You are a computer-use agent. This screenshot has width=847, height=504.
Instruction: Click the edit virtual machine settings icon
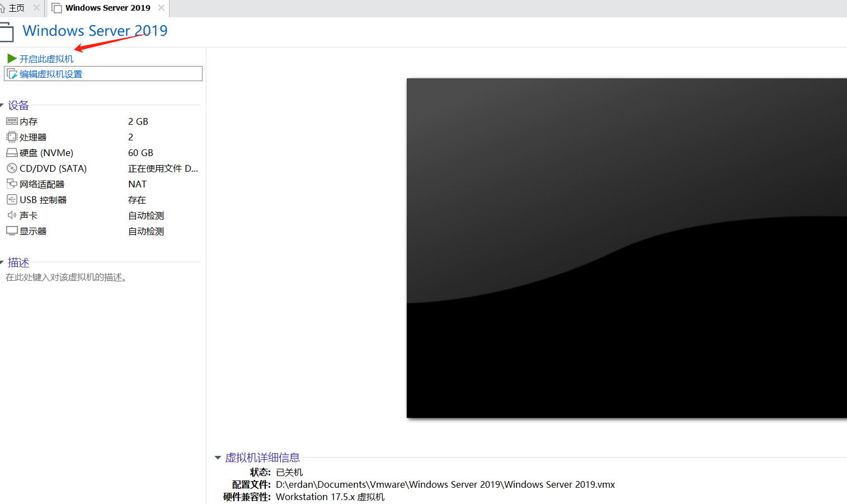point(12,74)
